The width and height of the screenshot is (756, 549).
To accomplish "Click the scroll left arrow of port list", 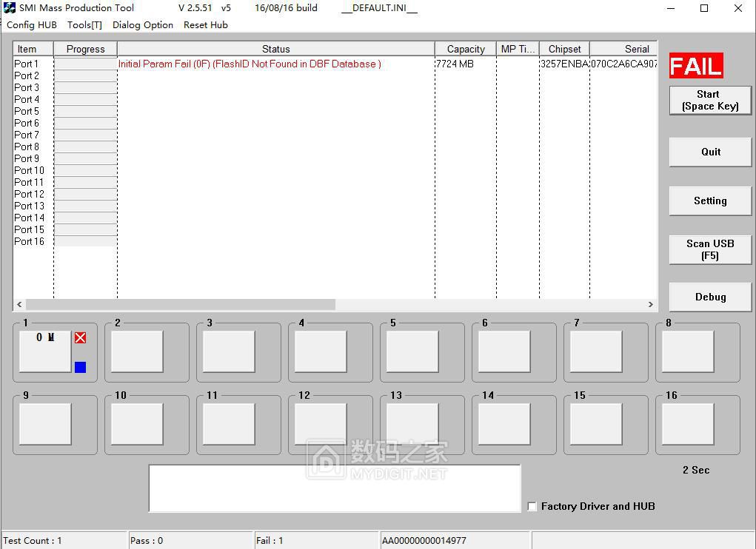I will pos(19,304).
